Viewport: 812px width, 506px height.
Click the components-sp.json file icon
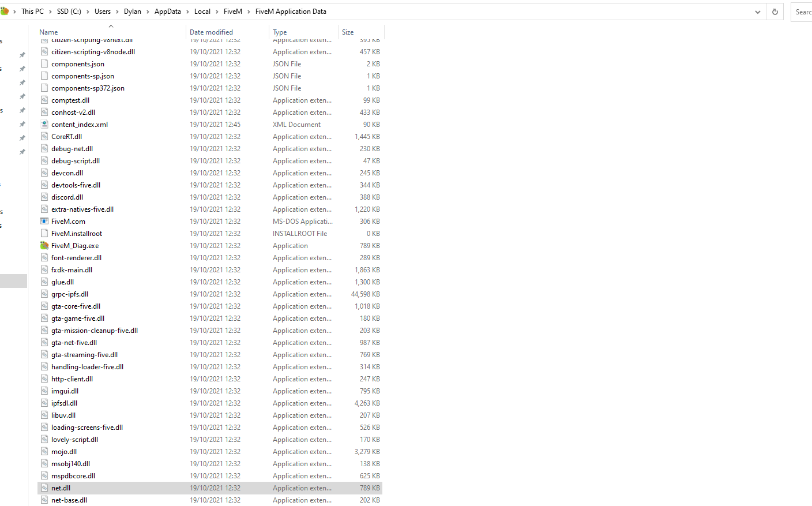pos(44,76)
